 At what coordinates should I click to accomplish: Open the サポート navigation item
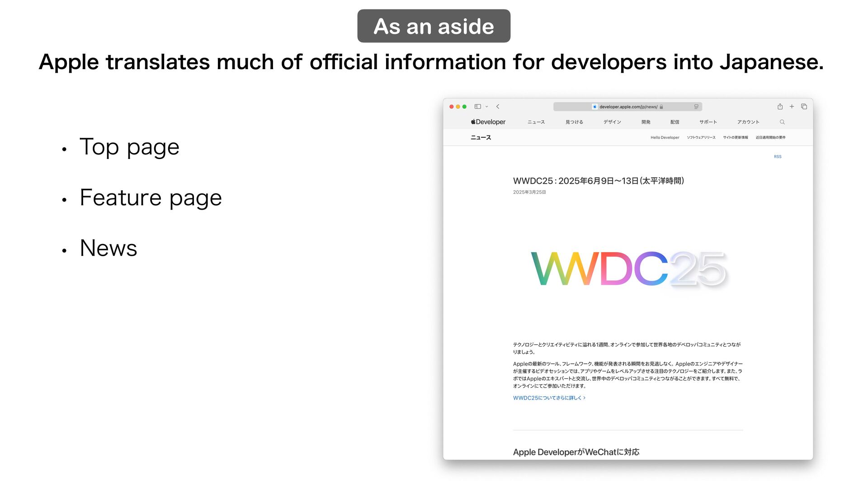(708, 122)
